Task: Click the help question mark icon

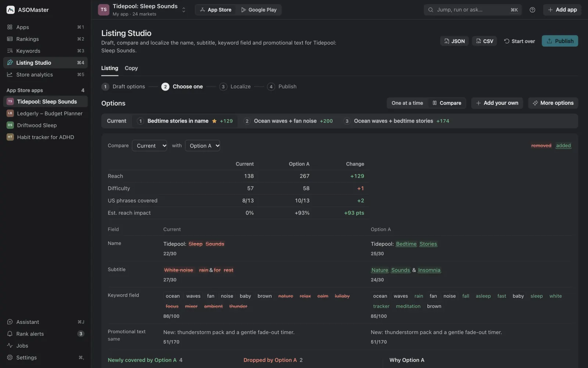Action: (532, 10)
